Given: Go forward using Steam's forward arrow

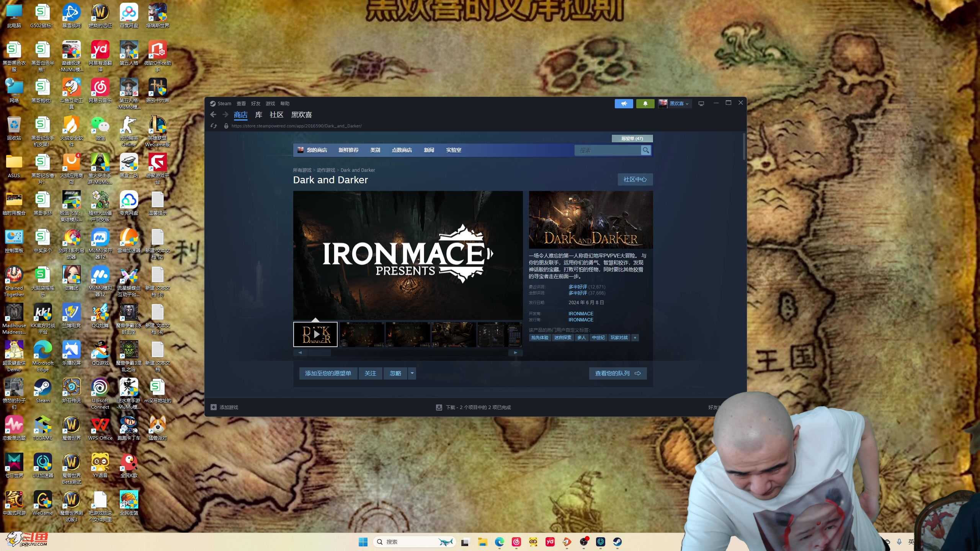Looking at the screenshot, I should point(225,114).
